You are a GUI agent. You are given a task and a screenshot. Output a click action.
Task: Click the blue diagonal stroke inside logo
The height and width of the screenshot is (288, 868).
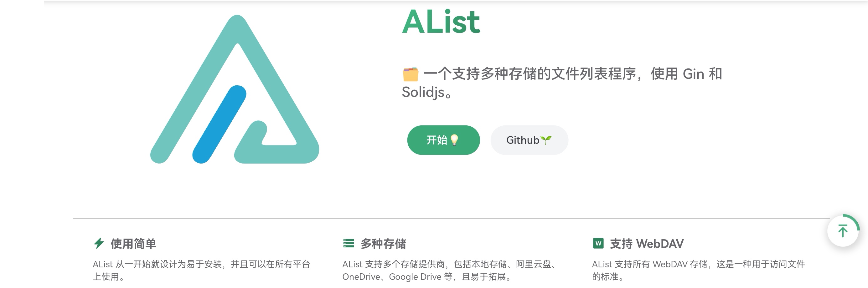tap(220, 124)
